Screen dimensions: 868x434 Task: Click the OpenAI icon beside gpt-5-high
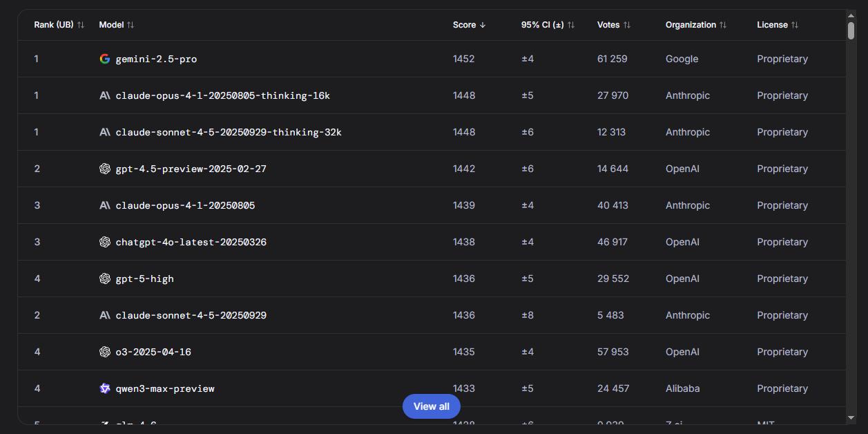coord(105,279)
